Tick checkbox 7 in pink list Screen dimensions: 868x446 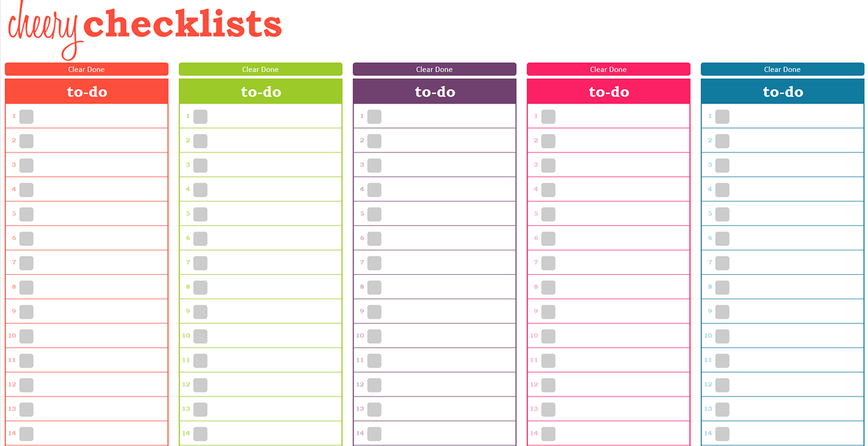point(548,263)
